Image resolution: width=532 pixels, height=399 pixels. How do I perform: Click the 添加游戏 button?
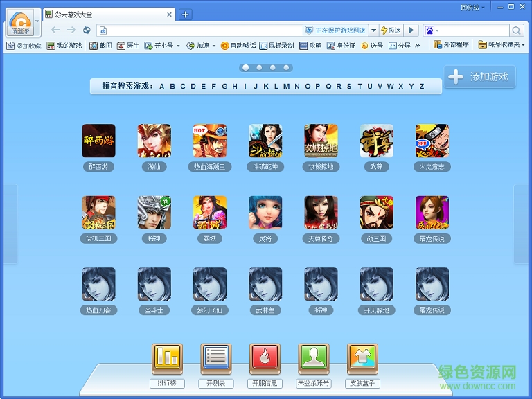[481, 77]
